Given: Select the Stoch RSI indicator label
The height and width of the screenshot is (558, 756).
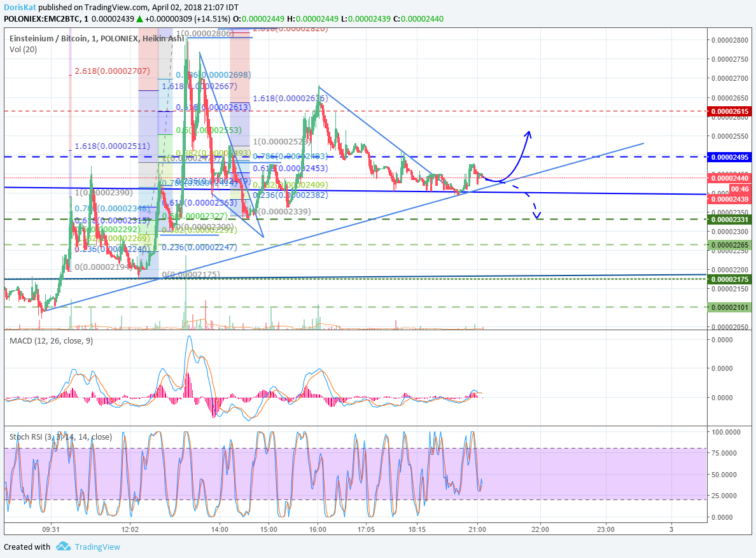Looking at the screenshot, I should tap(60, 437).
